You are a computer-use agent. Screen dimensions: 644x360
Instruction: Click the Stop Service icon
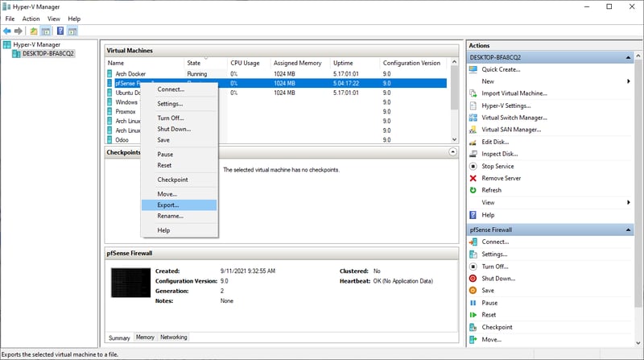click(473, 166)
